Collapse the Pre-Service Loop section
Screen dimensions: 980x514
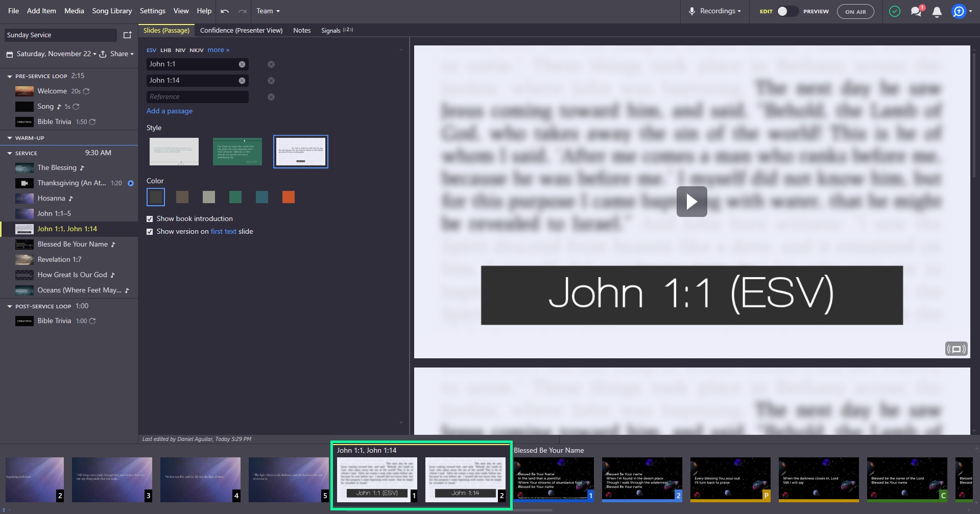[9, 77]
